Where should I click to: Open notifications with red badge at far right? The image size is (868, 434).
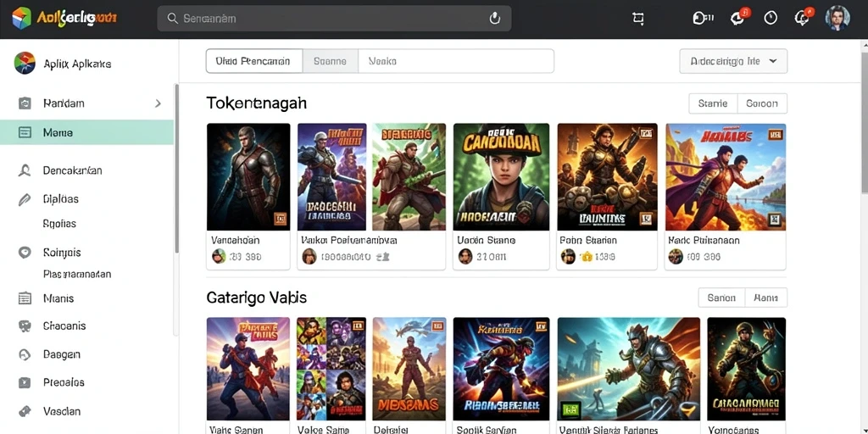tap(803, 17)
